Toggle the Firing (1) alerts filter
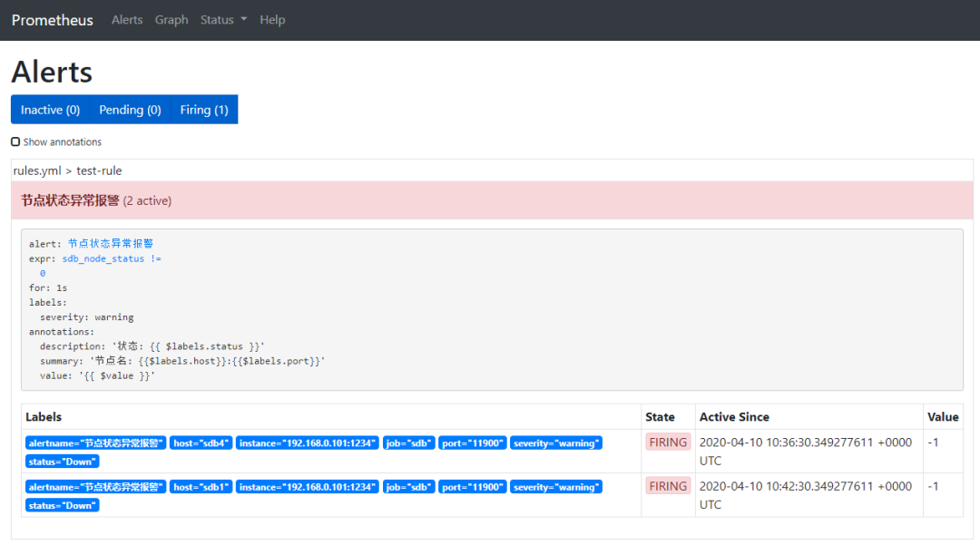Screen dimensions: 980x545 tap(203, 110)
